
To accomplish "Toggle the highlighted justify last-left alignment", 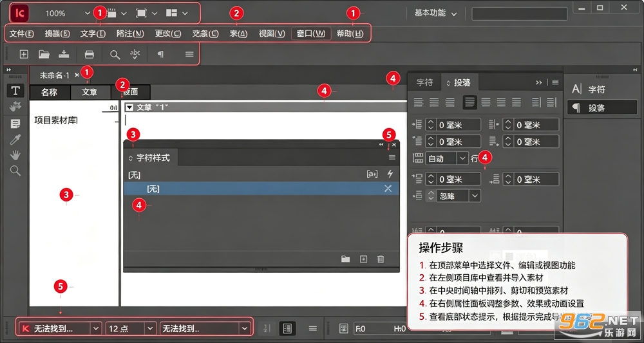I will pyautogui.click(x=470, y=102).
